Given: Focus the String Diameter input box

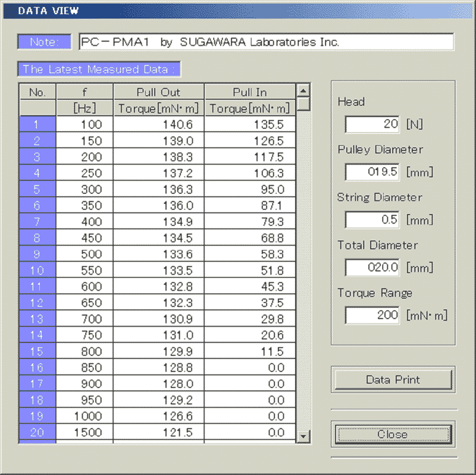Looking at the screenshot, I should pyautogui.click(x=372, y=219).
